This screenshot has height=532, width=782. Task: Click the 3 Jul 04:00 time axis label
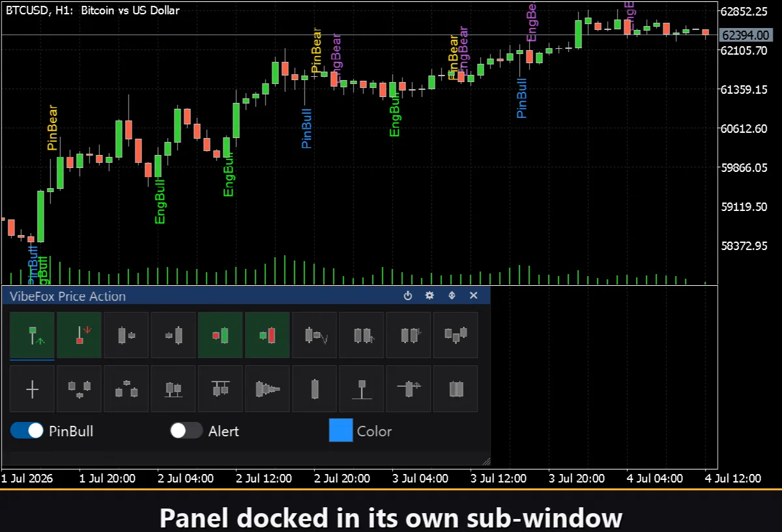tap(420, 479)
